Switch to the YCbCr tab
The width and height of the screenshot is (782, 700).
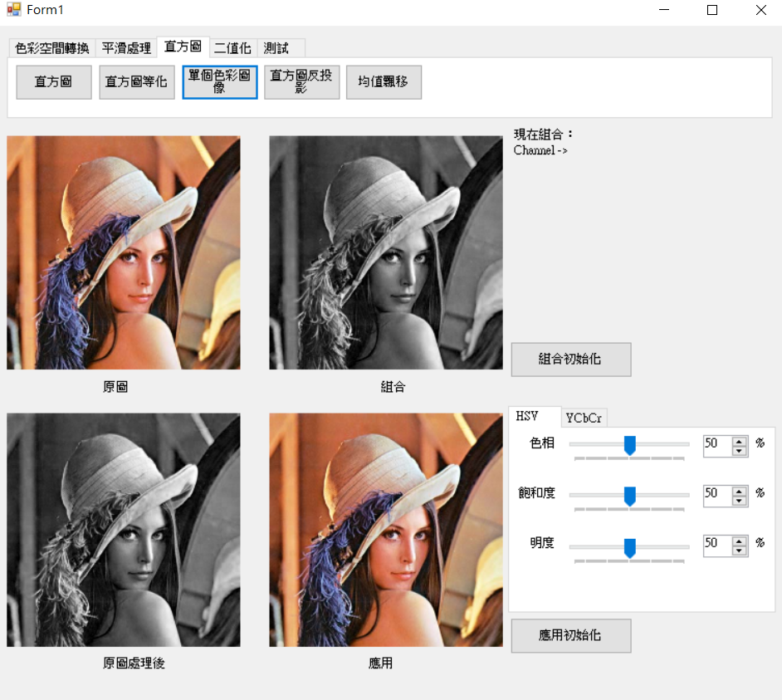[x=584, y=419]
